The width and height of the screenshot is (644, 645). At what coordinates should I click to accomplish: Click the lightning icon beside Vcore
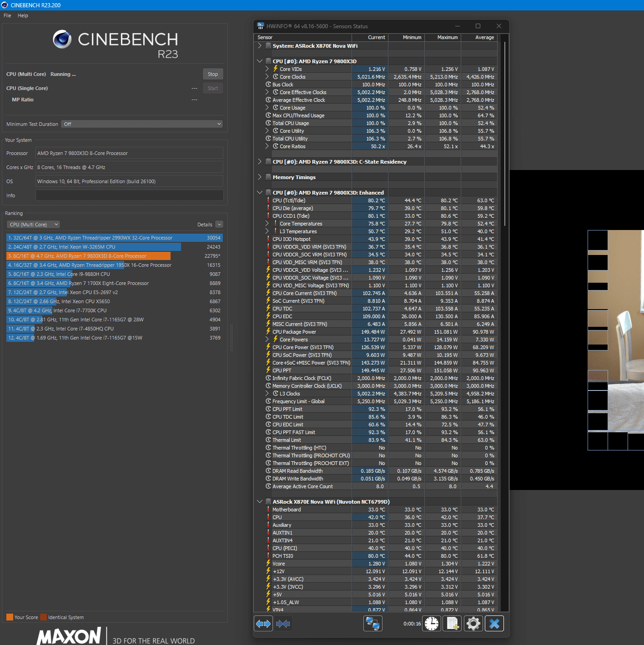click(268, 563)
